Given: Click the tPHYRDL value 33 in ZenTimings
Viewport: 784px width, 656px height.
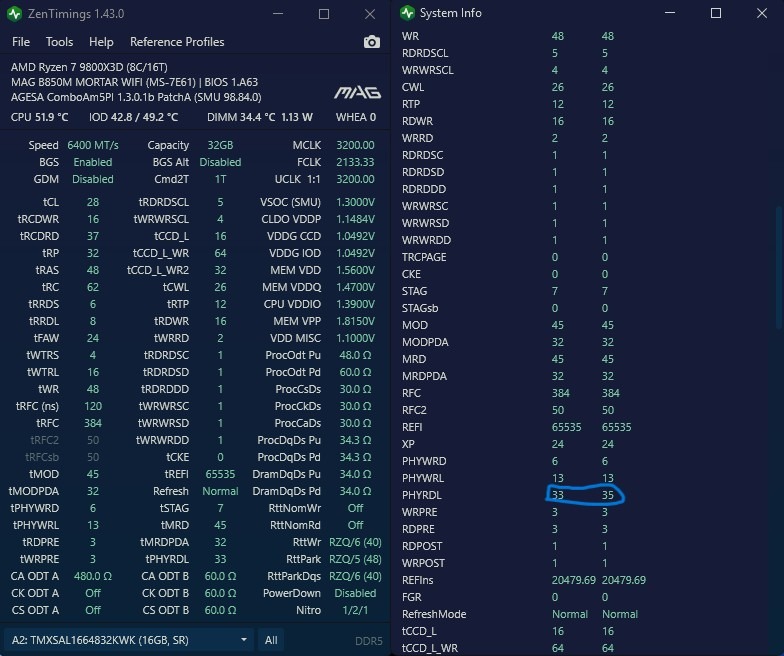Looking at the screenshot, I should (220, 559).
